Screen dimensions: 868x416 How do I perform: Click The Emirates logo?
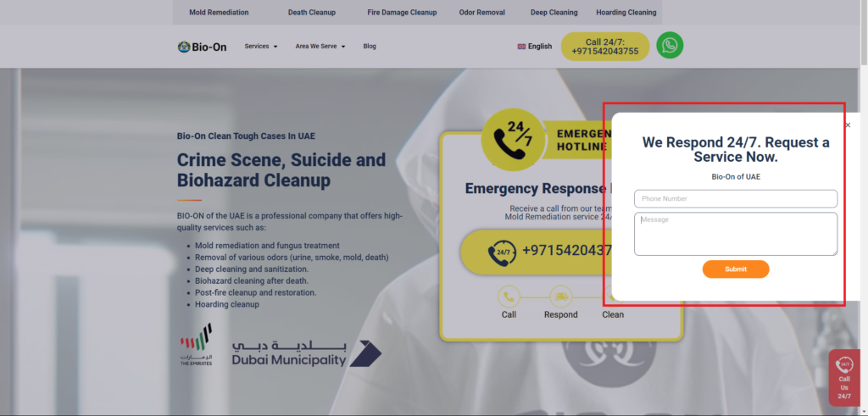[196, 345]
